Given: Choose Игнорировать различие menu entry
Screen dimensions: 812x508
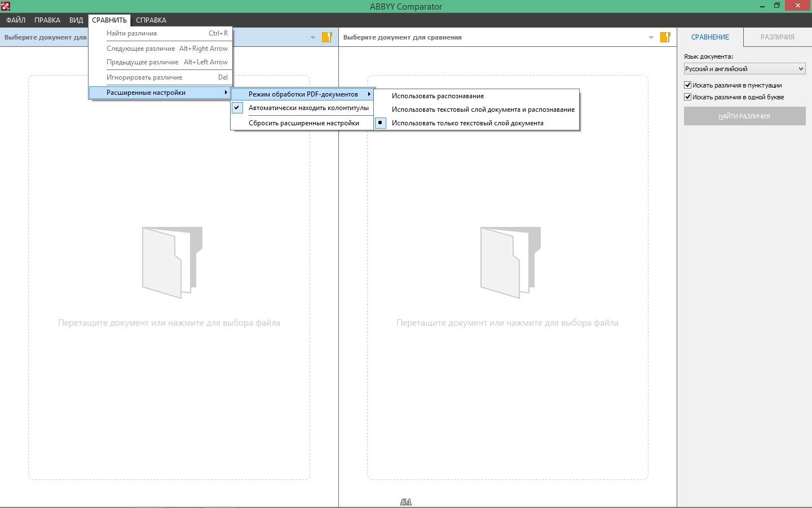Looking at the screenshot, I should (161, 77).
